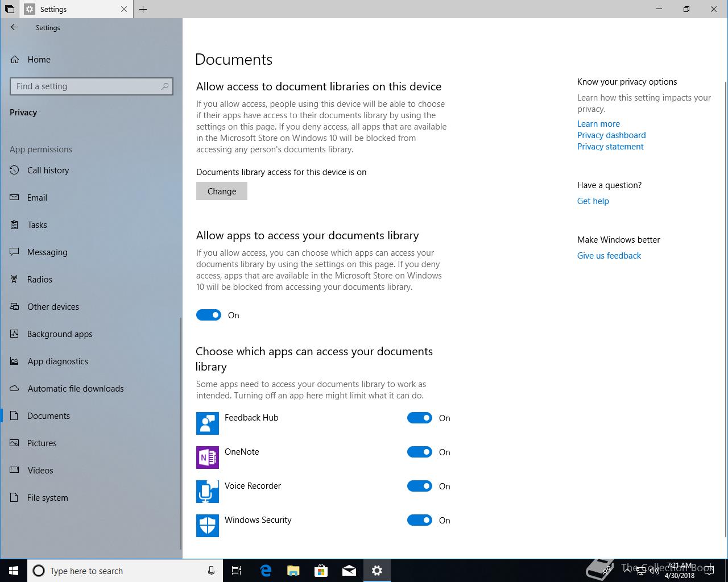Select the Tasks clipboard icon
Viewport: 728px width, 582px height.
pyautogui.click(x=15, y=225)
